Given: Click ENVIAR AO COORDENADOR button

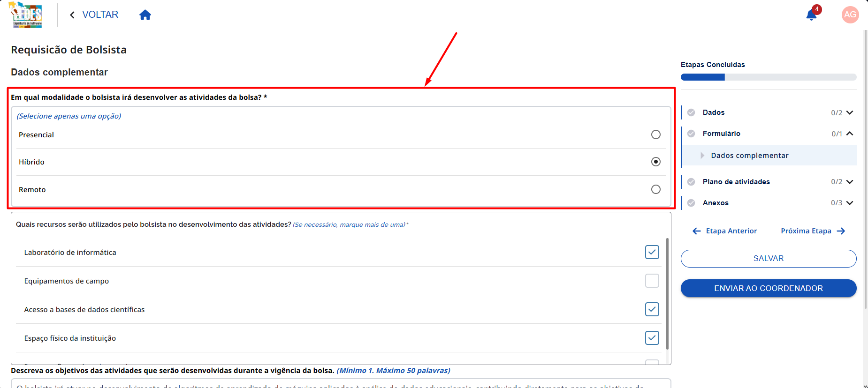Looking at the screenshot, I should (x=769, y=288).
